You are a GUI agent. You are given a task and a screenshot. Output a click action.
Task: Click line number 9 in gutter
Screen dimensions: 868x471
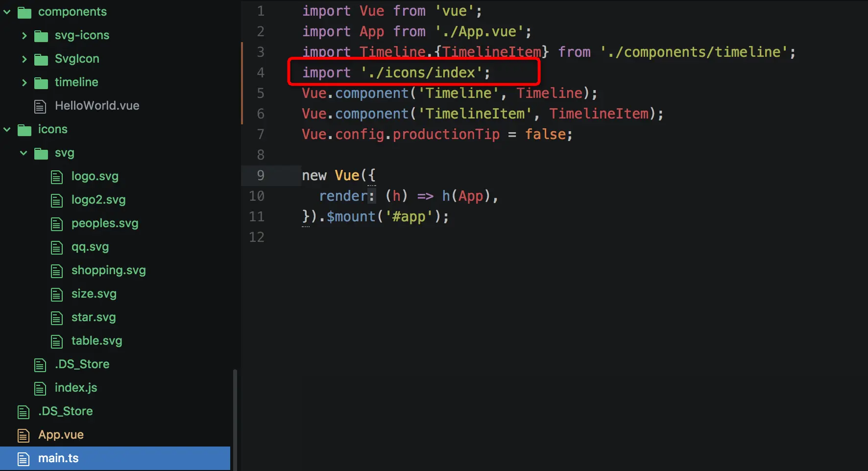261,175
